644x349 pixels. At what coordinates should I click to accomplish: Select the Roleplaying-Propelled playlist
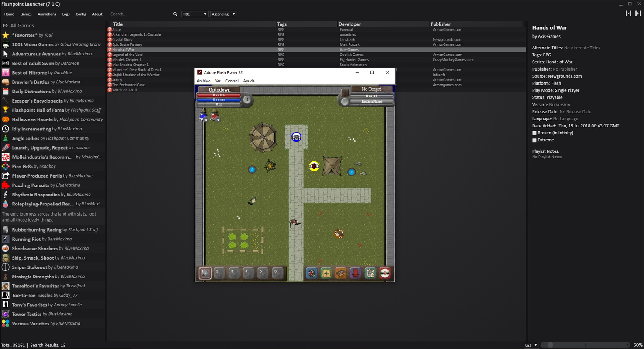coord(52,204)
